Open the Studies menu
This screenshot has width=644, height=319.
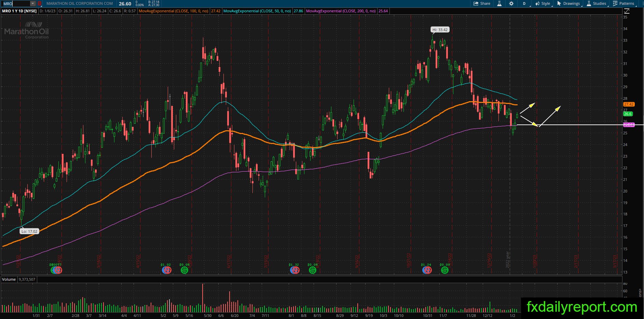click(597, 3)
